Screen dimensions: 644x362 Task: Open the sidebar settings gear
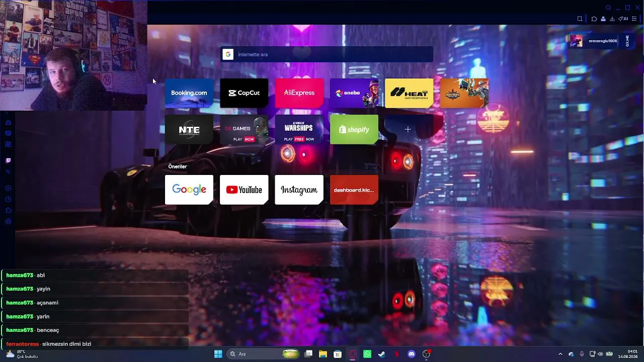(8, 221)
